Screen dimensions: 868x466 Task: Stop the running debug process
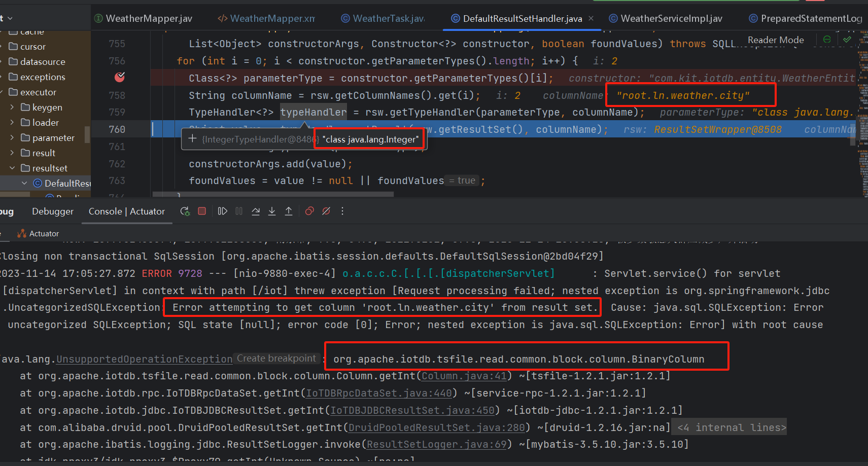[x=202, y=211]
